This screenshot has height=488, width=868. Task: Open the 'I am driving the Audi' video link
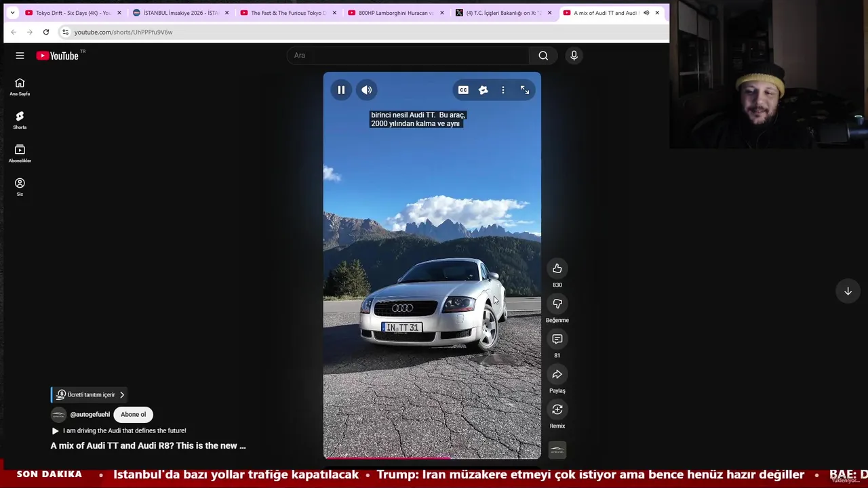pyautogui.click(x=119, y=430)
